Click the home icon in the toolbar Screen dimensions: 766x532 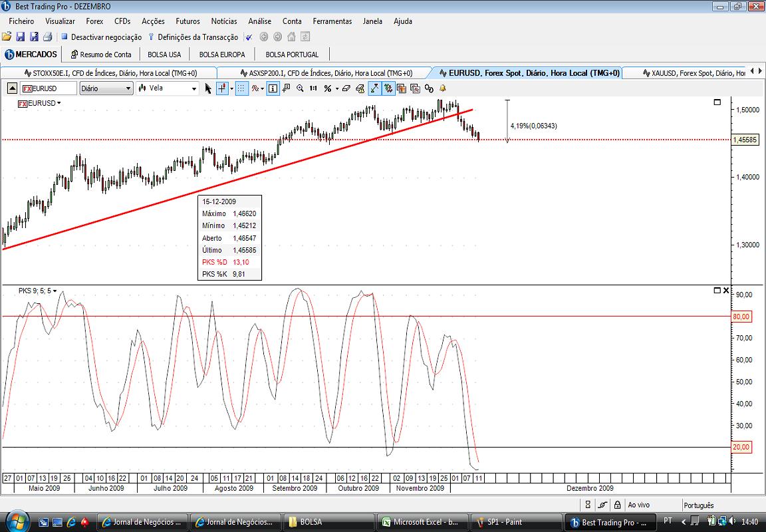291,37
